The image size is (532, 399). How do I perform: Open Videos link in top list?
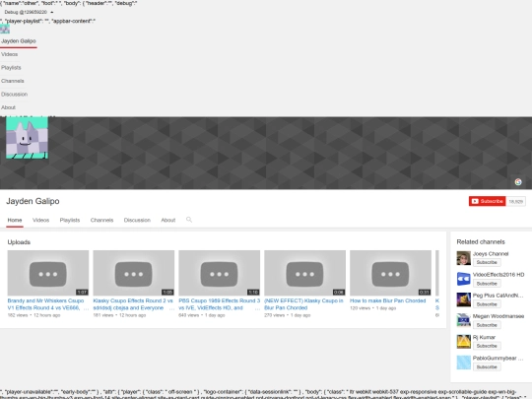(9, 54)
